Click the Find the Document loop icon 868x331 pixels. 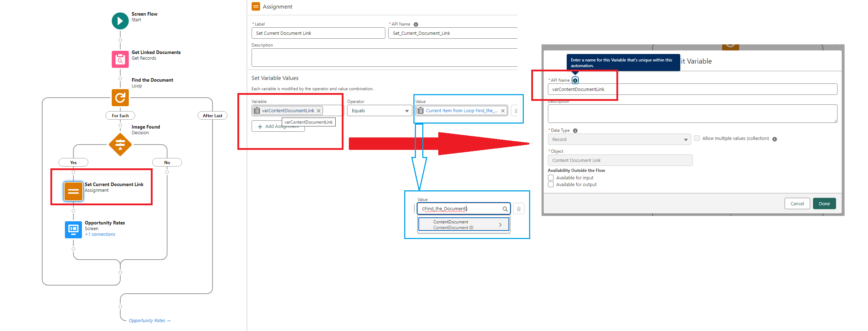[x=120, y=98]
